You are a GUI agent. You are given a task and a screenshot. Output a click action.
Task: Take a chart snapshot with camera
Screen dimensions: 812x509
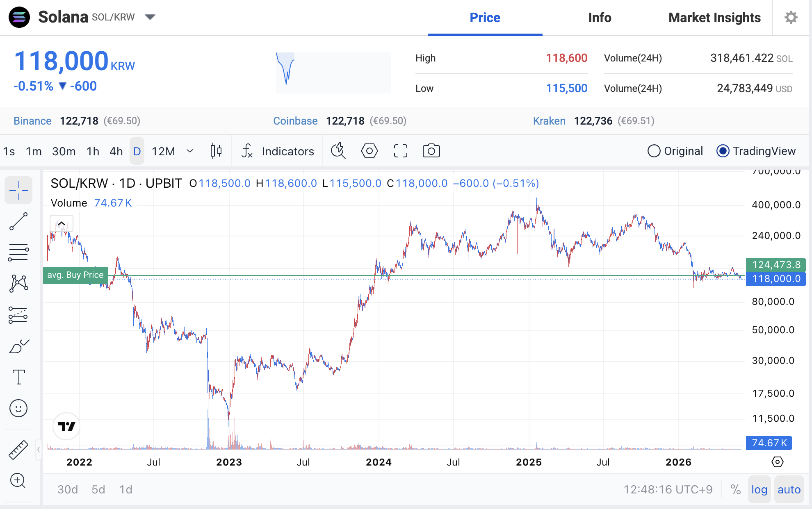[431, 151]
